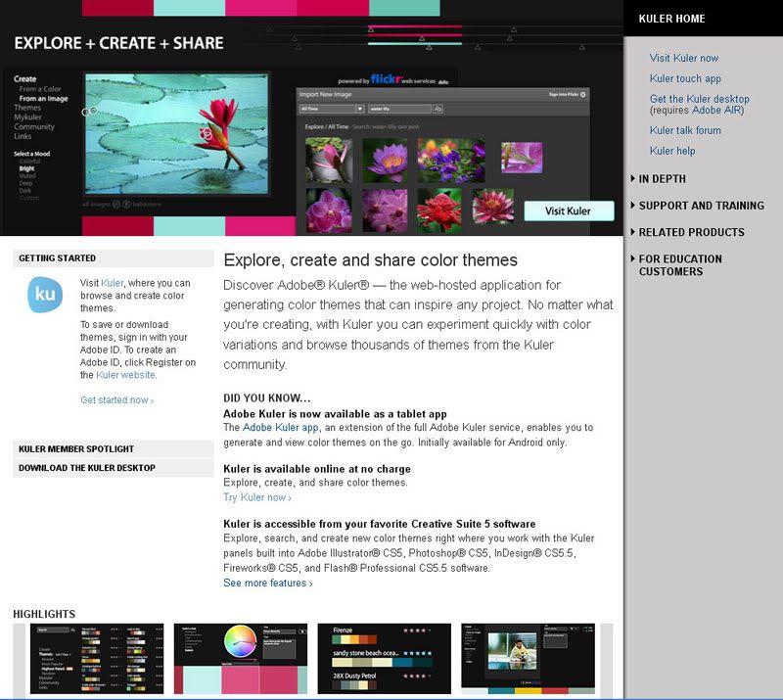Open the color wheel highlight thumbnail
This screenshot has height=700, width=783.
tap(241, 659)
